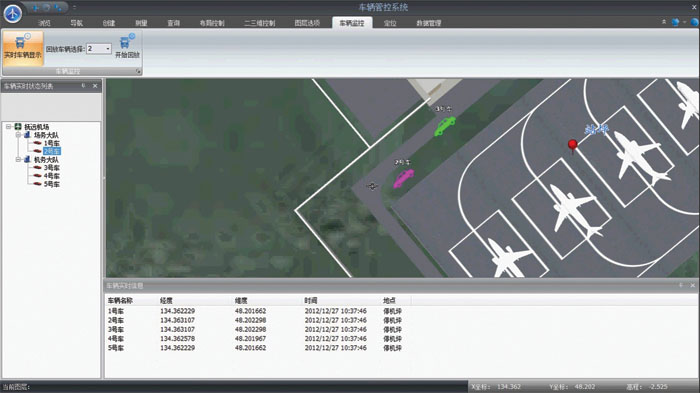
Task: Close the 车辆实时信息 bottom panel
Action: 692,285
